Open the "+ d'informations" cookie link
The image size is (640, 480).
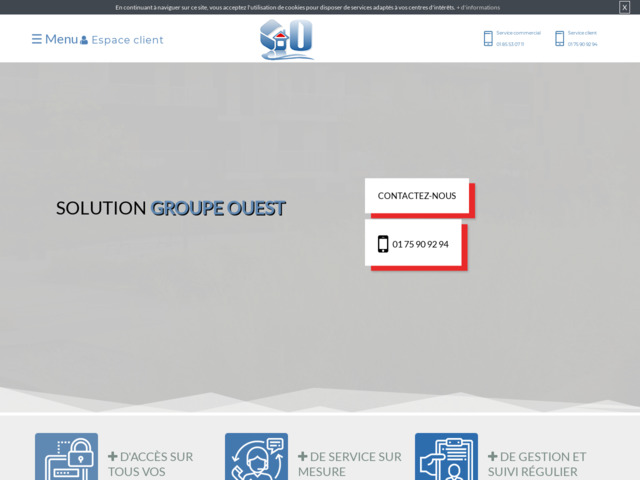(x=478, y=7)
